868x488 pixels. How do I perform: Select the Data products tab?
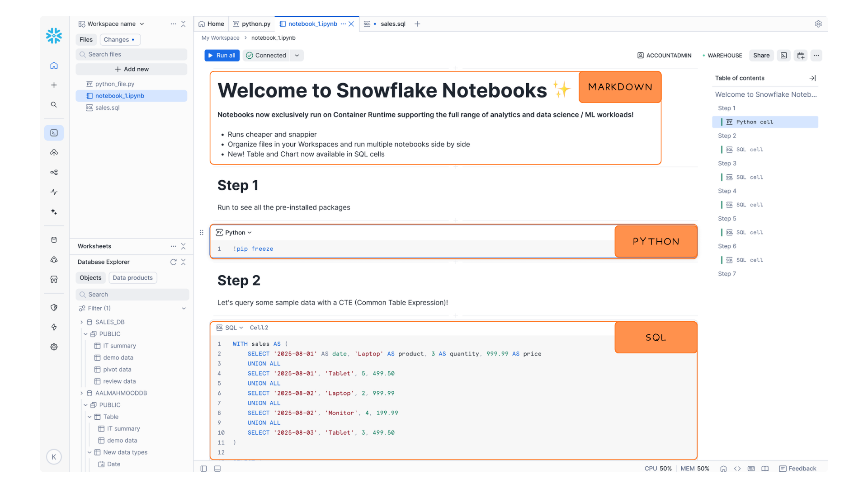click(x=133, y=278)
